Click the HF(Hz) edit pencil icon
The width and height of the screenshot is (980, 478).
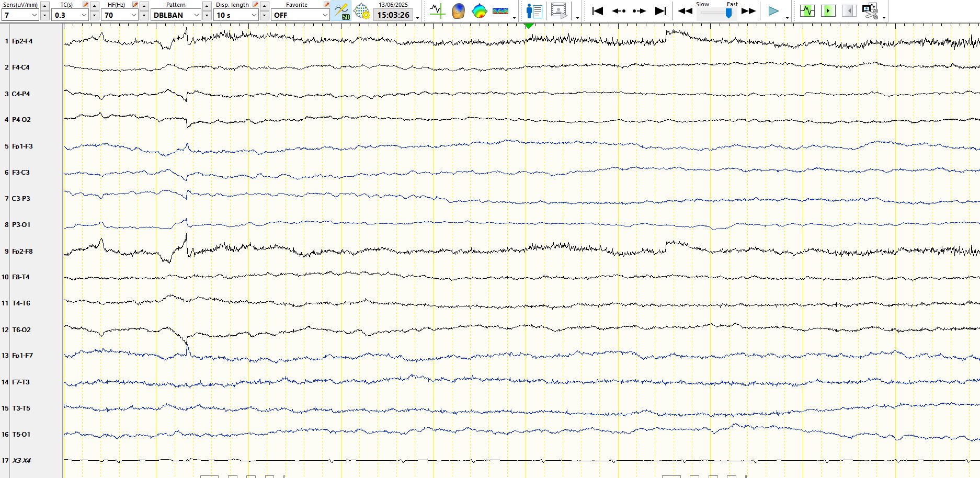135,5
